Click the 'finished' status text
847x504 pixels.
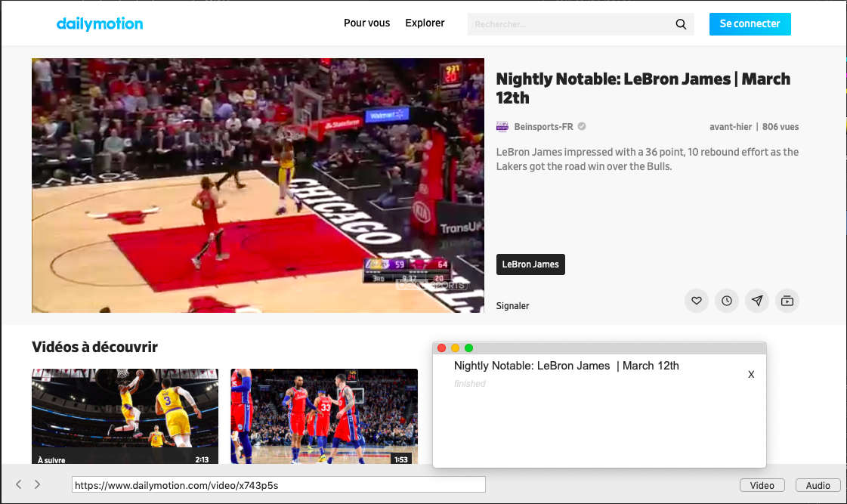[469, 384]
